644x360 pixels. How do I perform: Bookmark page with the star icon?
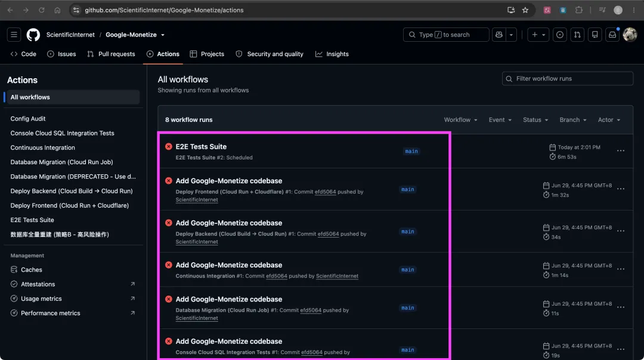tap(525, 10)
